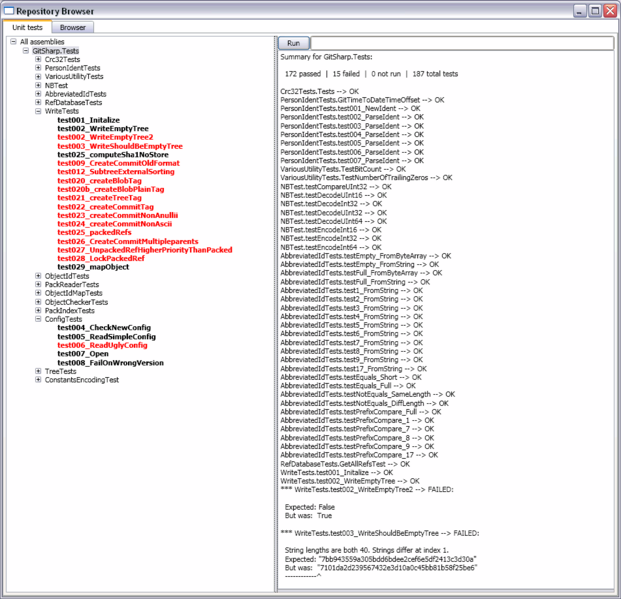Expand the NBTest node
The image size is (621, 599).
[x=38, y=85]
